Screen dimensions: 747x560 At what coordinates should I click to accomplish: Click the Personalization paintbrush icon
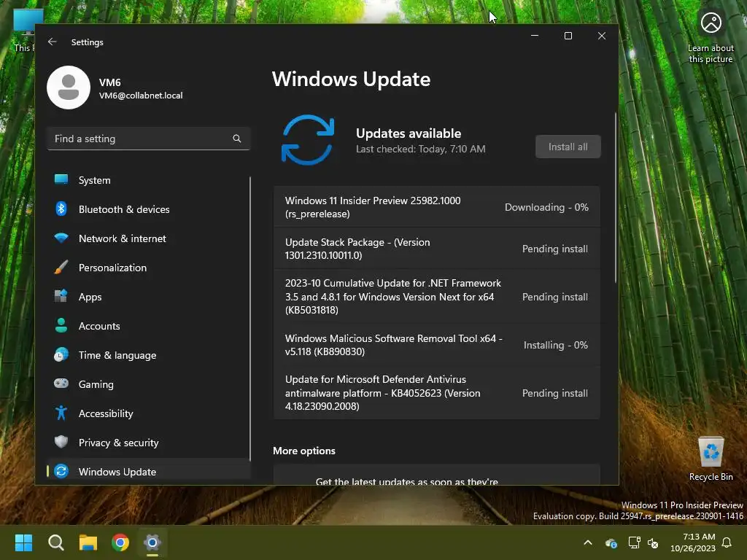[61, 267]
